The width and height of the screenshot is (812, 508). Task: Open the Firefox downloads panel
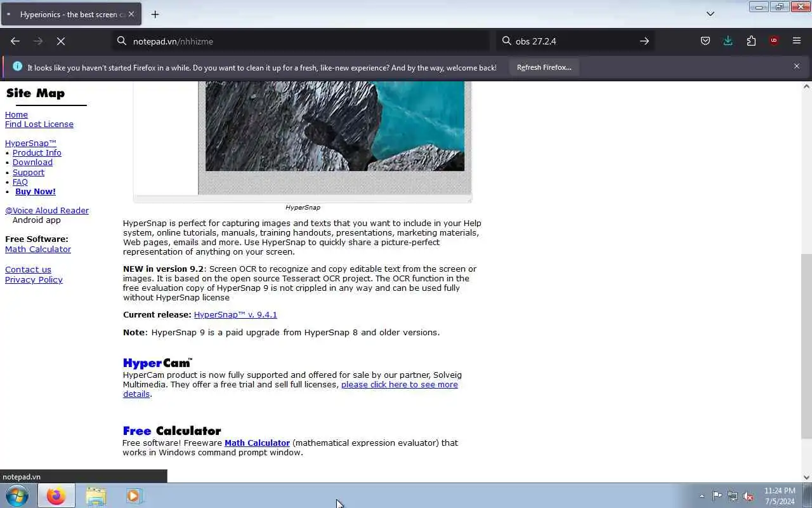728,41
